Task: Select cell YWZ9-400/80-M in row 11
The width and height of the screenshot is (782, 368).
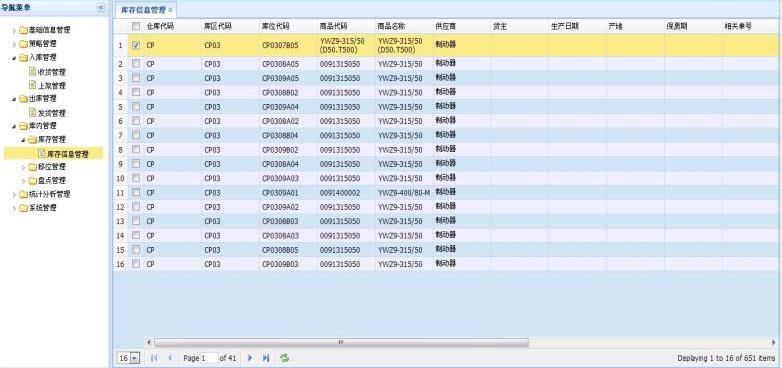Action: point(404,192)
